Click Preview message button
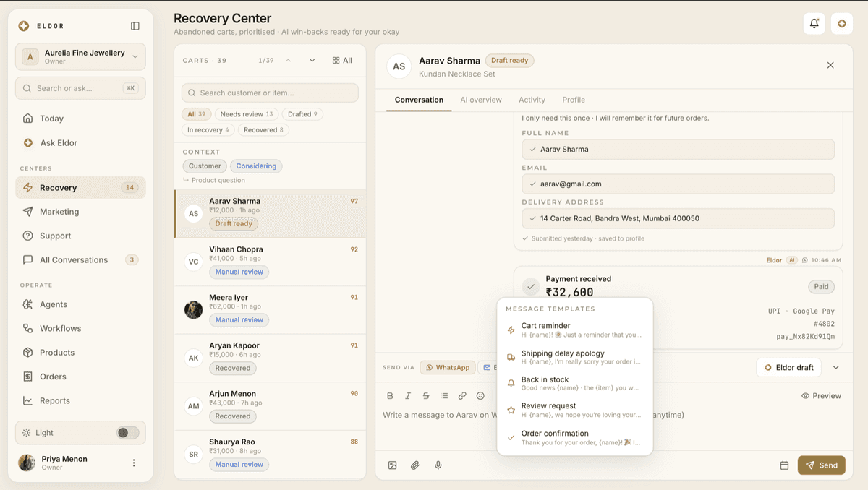The width and height of the screenshot is (868, 490). point(821,396)
